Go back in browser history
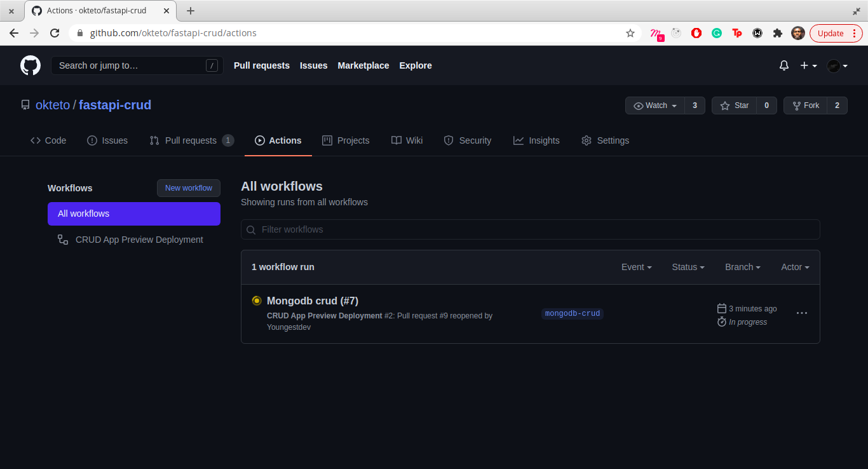 pos(14,33)
